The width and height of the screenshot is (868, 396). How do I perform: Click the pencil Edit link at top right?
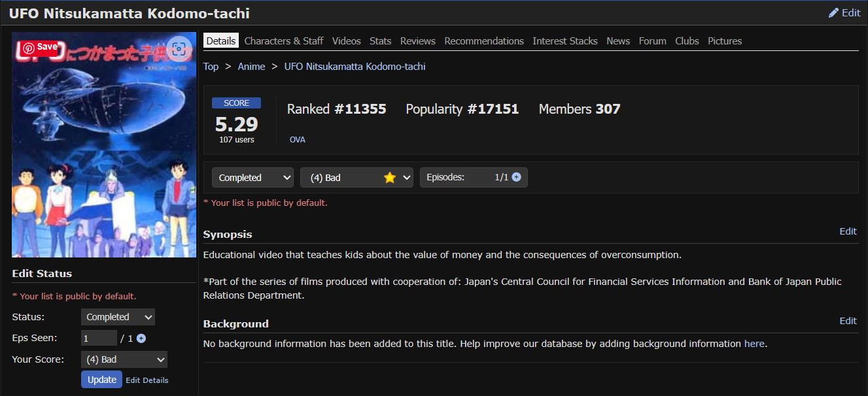(x=844, y=13)
